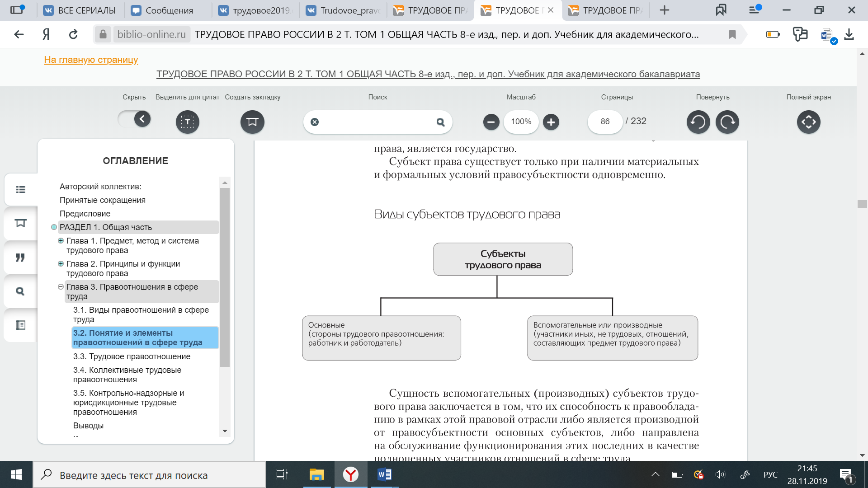Collapse Глава 3 tree node

click(61, 287)
